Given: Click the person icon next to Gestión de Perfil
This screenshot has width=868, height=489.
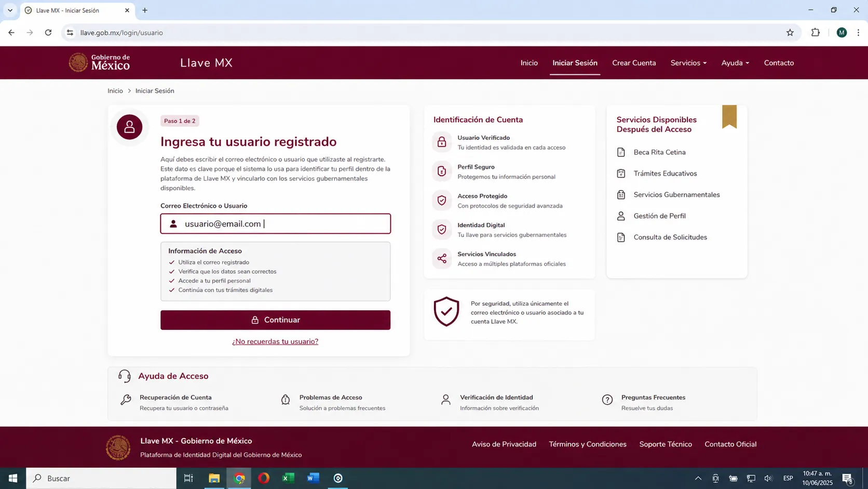Looking at the screenshot, I should tap(621, 216).
